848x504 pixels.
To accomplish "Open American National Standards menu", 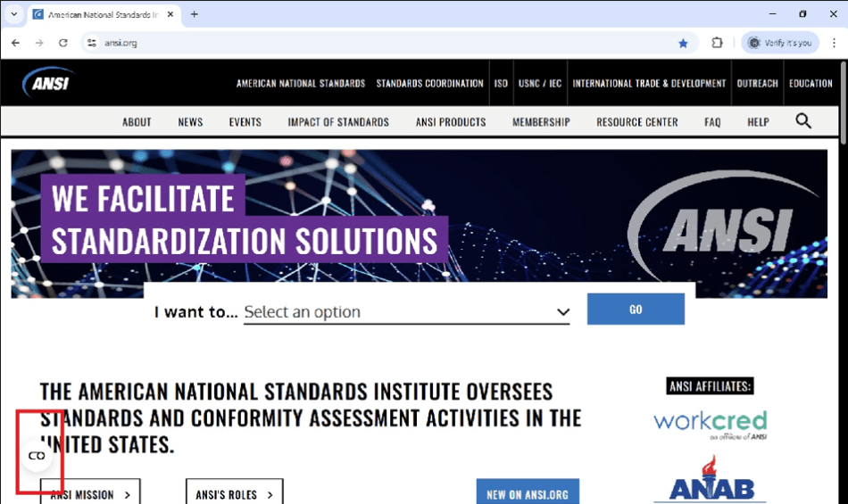I will (301, 83).
